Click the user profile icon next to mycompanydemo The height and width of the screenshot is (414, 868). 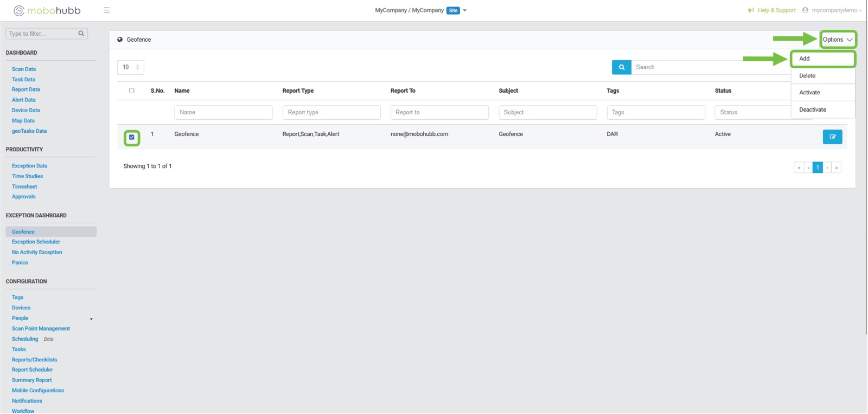click(x=805, y=10)
